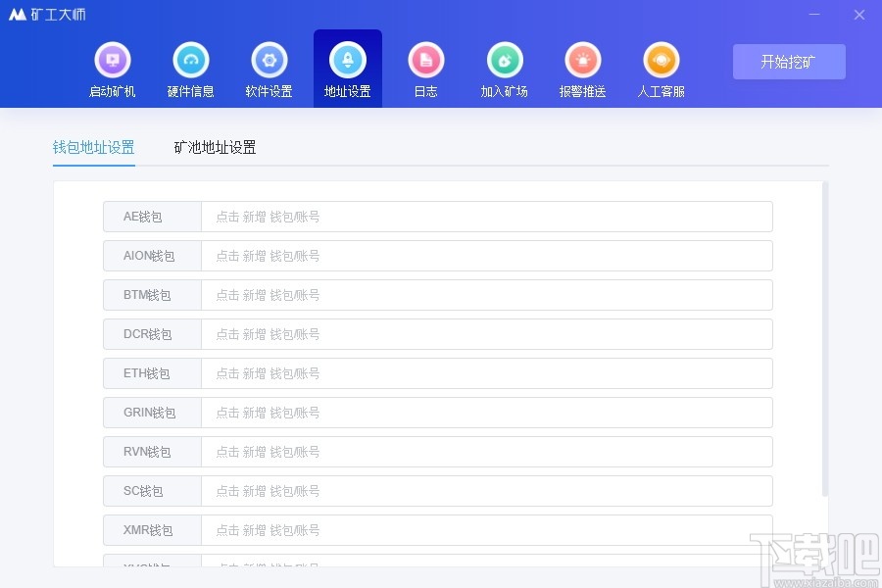Open 报警推送 alarm push settings
The image size is (882, 588).
582,69
